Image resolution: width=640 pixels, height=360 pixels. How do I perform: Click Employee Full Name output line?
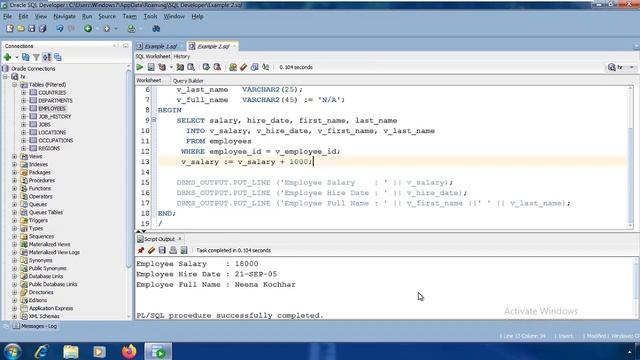[x=216, y=284]
